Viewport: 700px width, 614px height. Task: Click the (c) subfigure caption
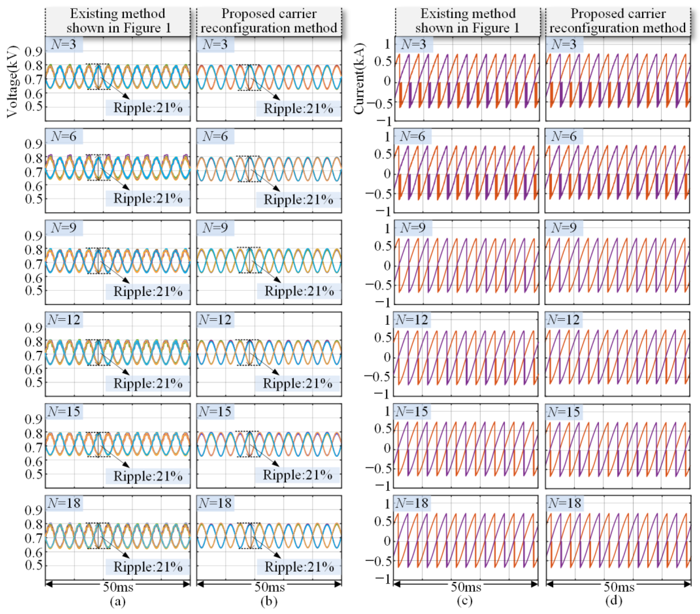coord(465,601)
